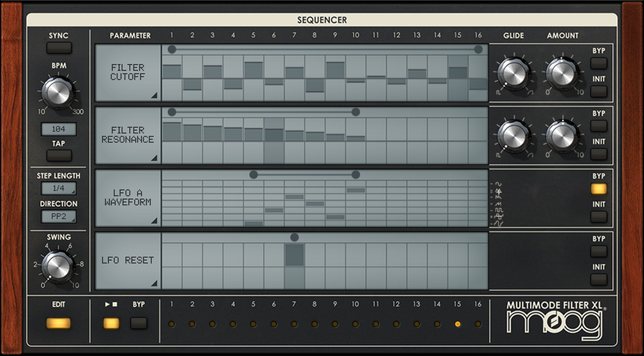644x356 pixels.
Task: Click the glide curve icon right of Cutoff Glide knob
Action: 530,93
